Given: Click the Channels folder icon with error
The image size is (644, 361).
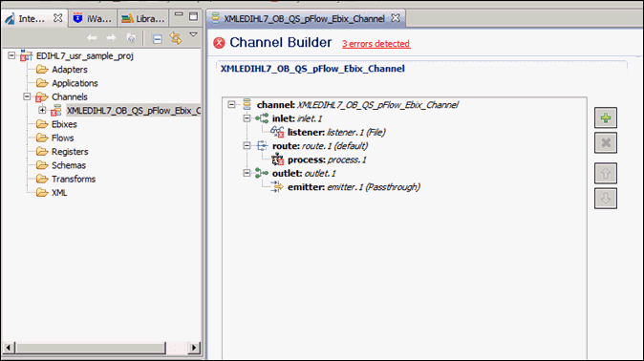Looking at the screenshot, I should (41, 96).
